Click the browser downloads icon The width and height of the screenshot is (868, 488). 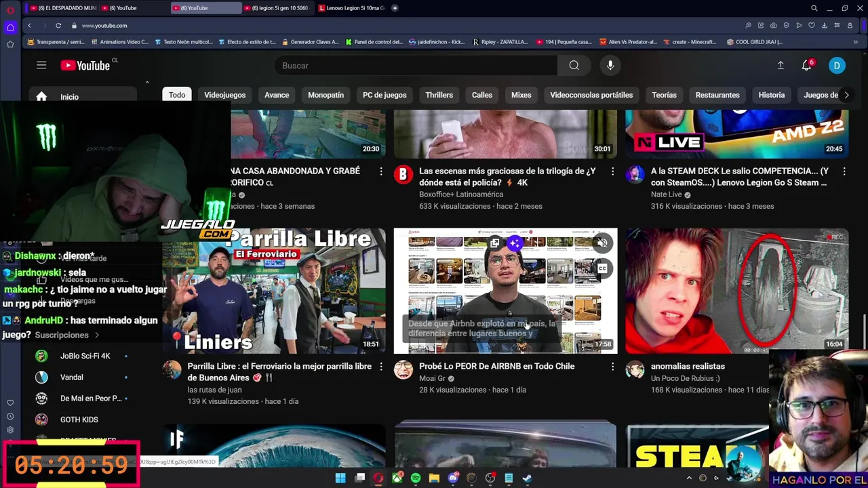[x=824, y=25]
